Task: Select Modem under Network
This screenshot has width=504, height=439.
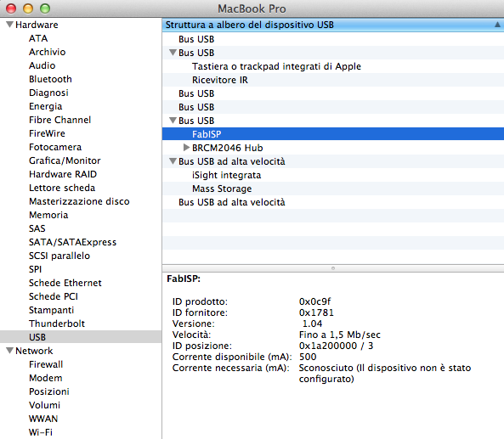Action: pyautogui.click(x=46, y=378)
